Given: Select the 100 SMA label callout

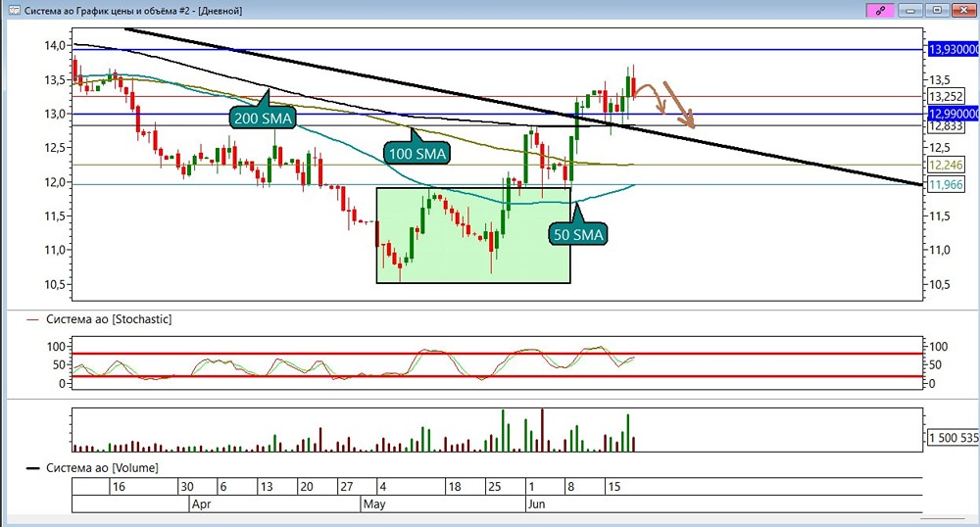Looking at the screenshot, I should (x=416, y=153).
